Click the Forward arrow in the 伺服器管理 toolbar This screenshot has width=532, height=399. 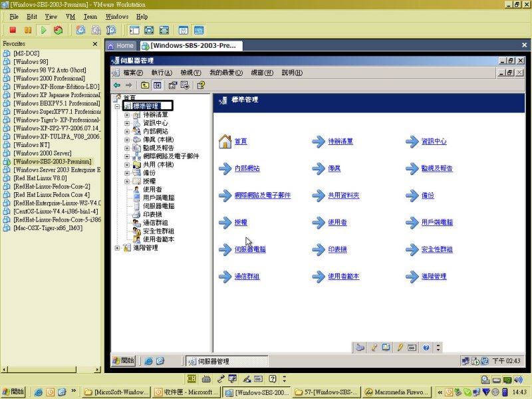(128, 85)
